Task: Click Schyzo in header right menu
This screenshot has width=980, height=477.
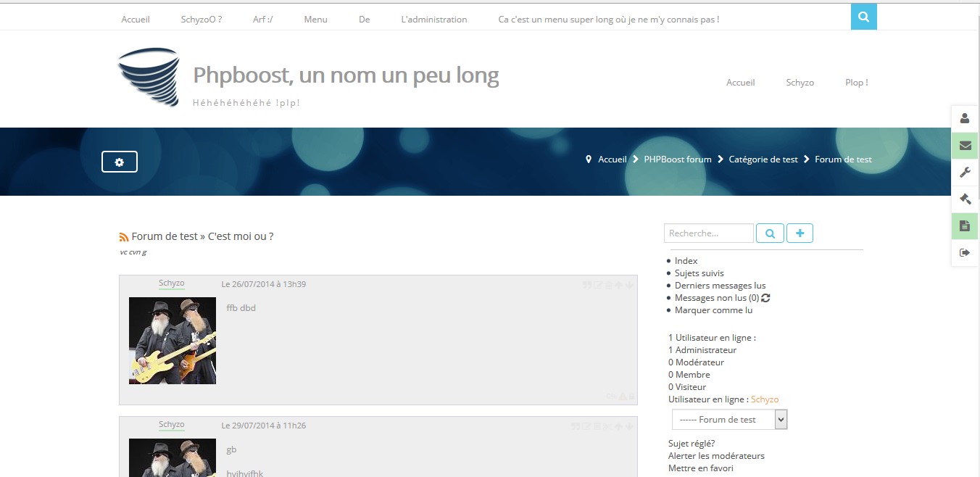Action: click(x=800, y=83)
